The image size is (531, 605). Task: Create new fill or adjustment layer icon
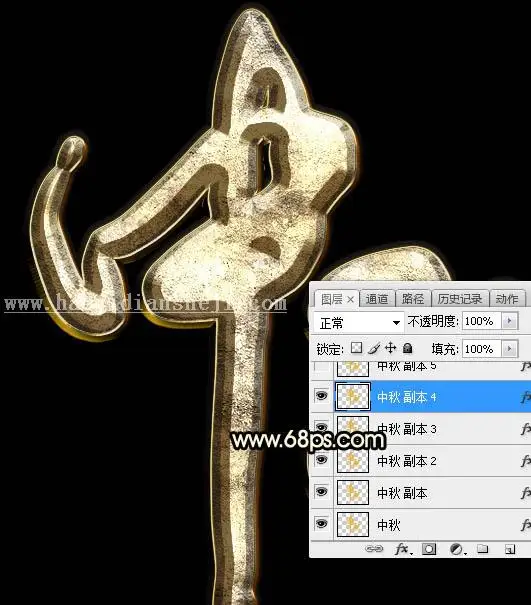coord(457,549)
